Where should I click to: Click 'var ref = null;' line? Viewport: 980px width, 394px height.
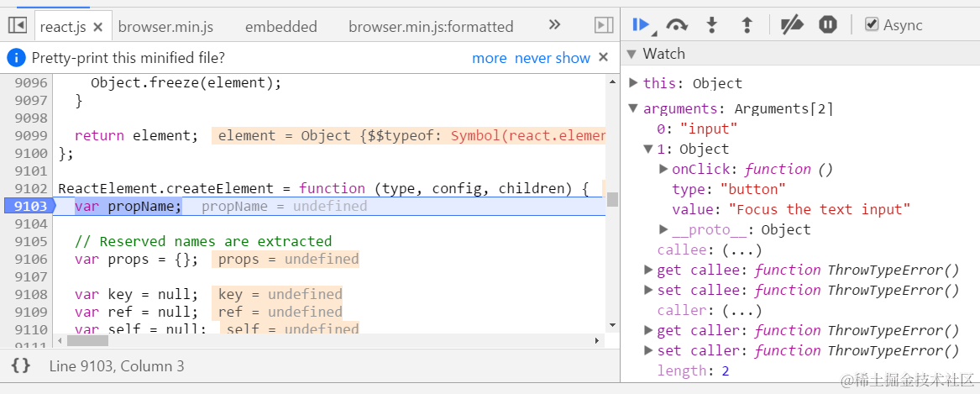137,312
